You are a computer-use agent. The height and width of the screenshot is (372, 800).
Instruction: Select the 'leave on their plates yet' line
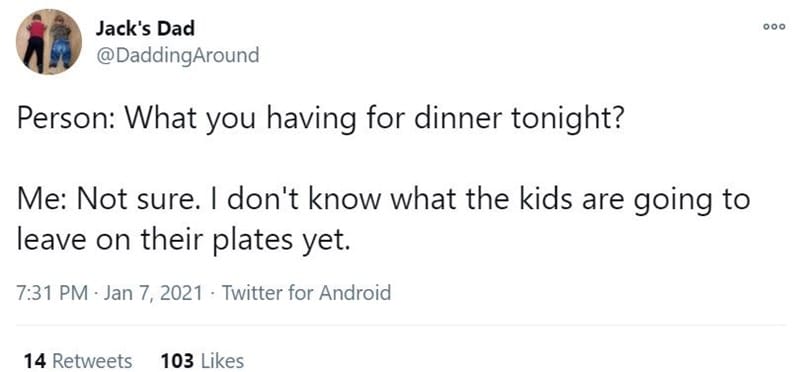coord(183,240)
